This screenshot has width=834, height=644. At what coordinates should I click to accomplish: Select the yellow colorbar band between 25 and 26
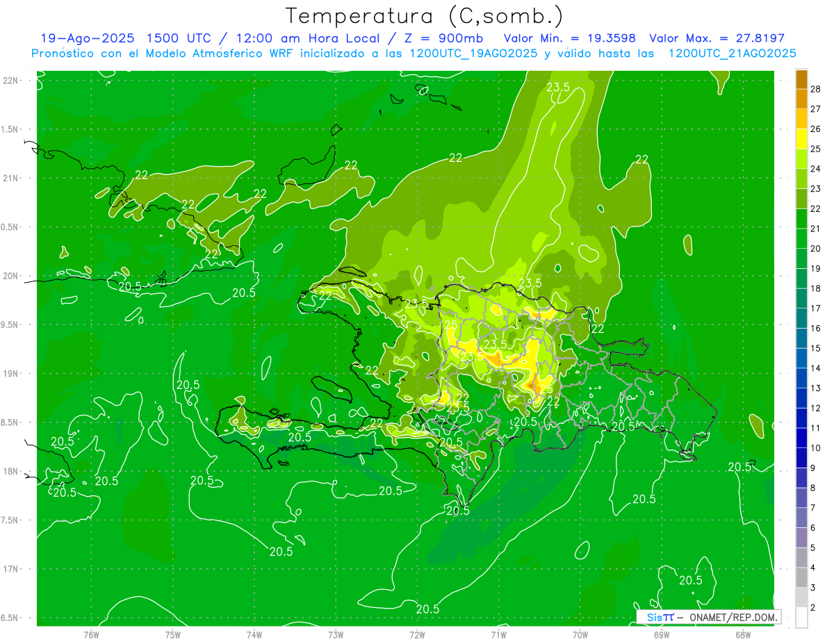pyautogui.click(x=801, y=139)
